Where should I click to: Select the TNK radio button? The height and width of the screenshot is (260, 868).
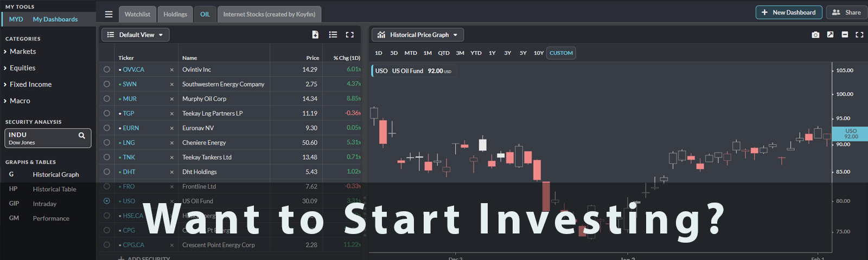[107, 157]
